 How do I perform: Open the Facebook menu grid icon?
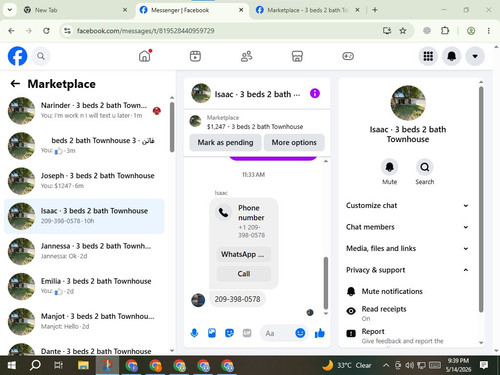pos(428,56)
